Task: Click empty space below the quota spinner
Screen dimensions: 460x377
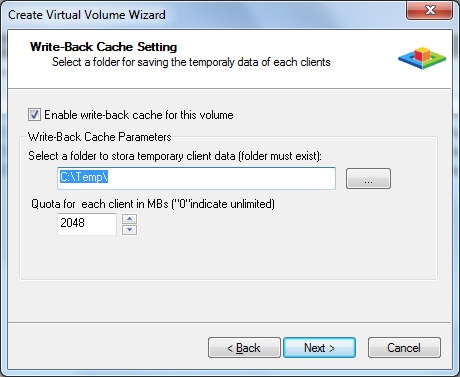Action: point(228,257)
